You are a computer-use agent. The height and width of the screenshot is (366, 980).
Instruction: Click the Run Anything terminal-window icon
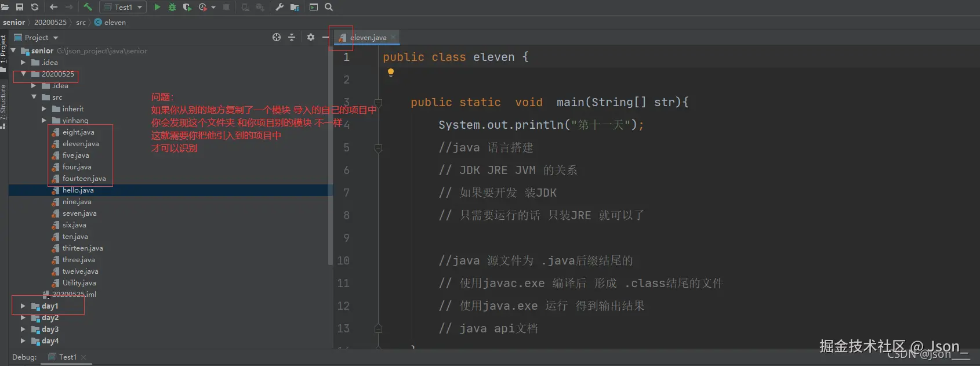tap(314, 7)
